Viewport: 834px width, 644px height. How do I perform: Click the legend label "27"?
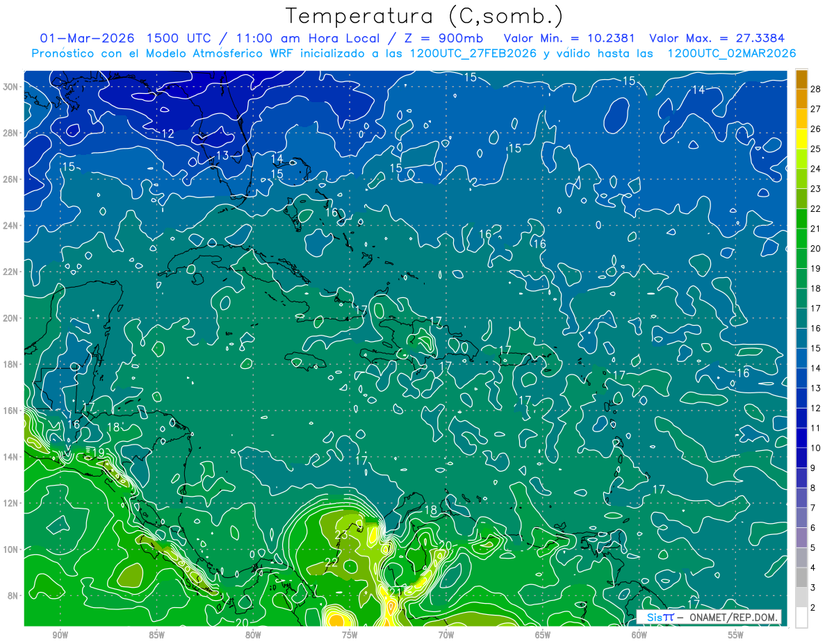pyautogui.click(x=816, y=108)
